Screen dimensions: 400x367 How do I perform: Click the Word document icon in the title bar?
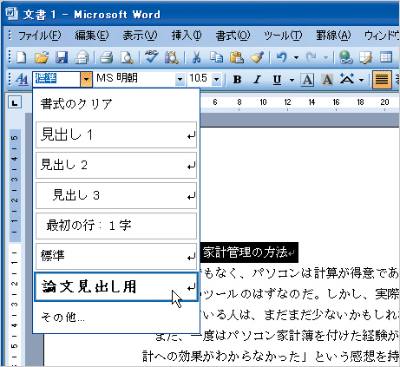click(x=12, y=13)
